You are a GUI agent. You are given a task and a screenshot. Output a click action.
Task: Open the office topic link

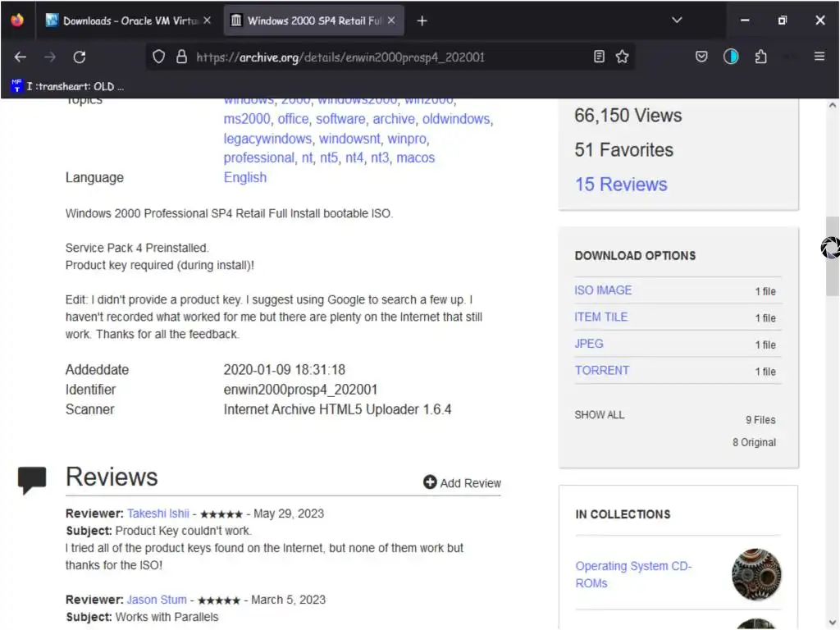[x=293, y=119]
